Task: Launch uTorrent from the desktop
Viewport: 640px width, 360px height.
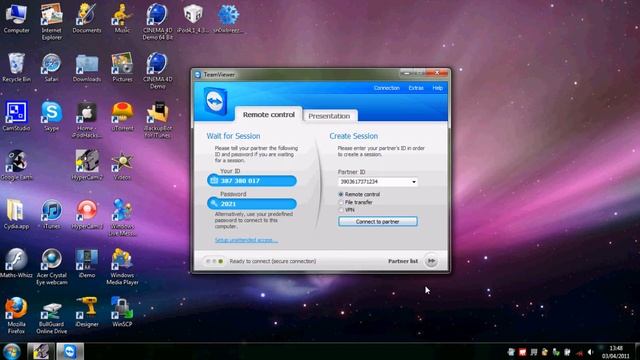Action: click(x=122, y=116)
